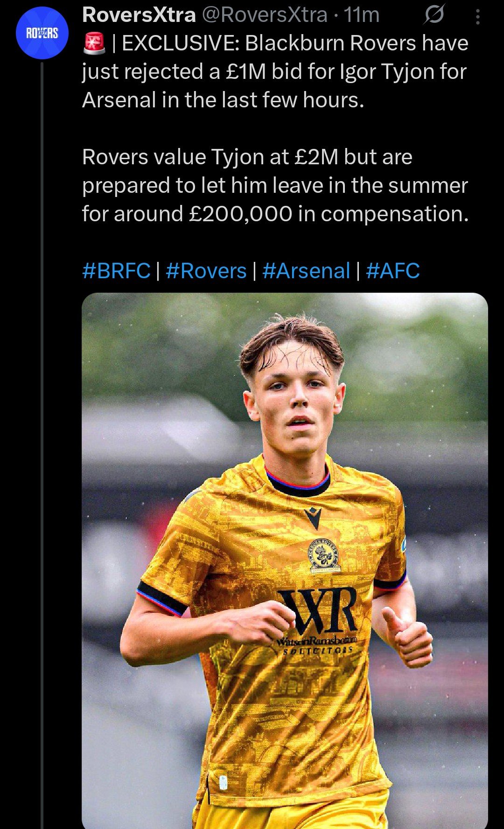Click the EXCLUSIVE rejected bid paragraph

[275, 71]
